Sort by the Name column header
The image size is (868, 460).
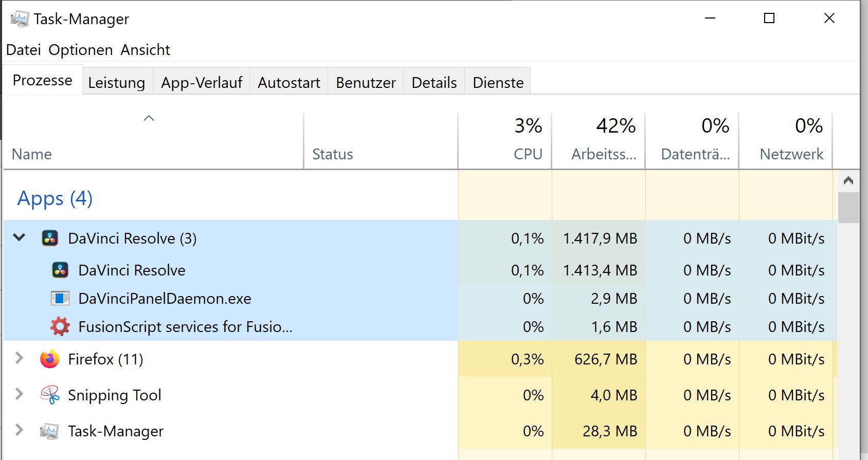click(x=153, y=141)
